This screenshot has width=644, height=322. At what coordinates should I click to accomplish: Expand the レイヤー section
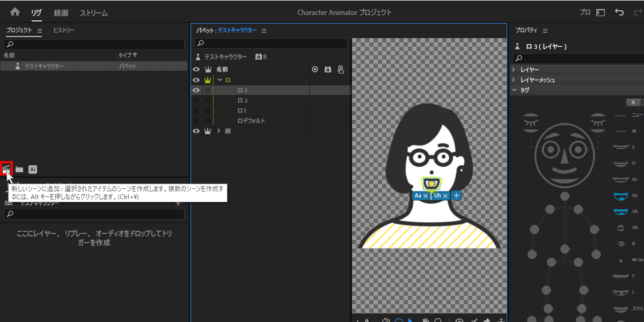pyautogui.click(x=514, y=70)
